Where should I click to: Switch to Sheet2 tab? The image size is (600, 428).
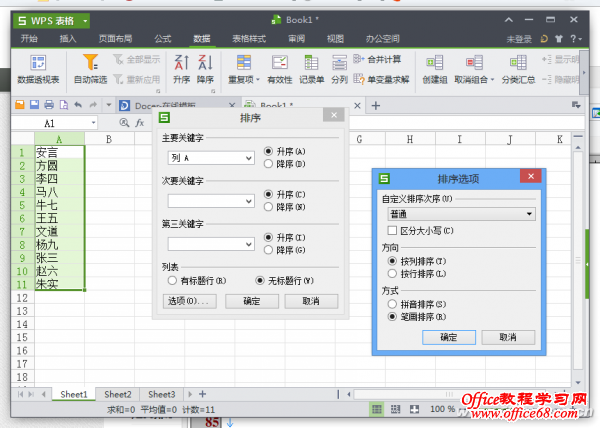117,394
